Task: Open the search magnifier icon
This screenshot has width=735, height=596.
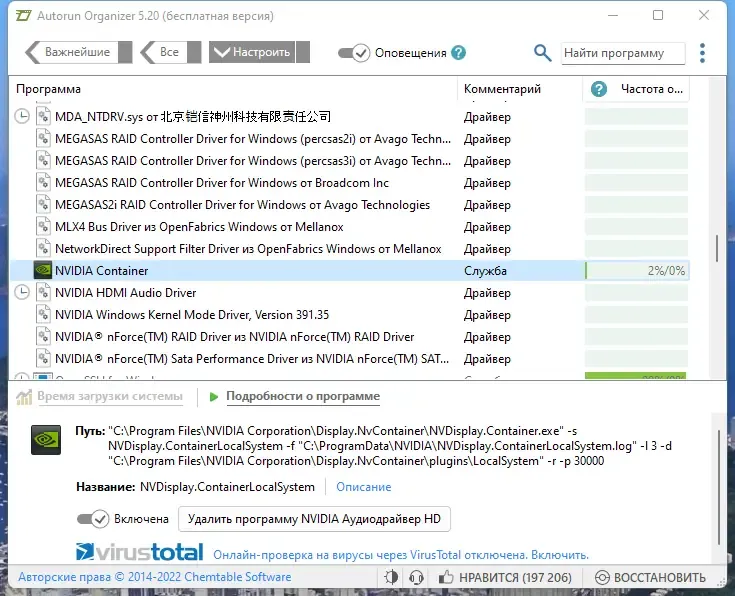Action: 542,53
